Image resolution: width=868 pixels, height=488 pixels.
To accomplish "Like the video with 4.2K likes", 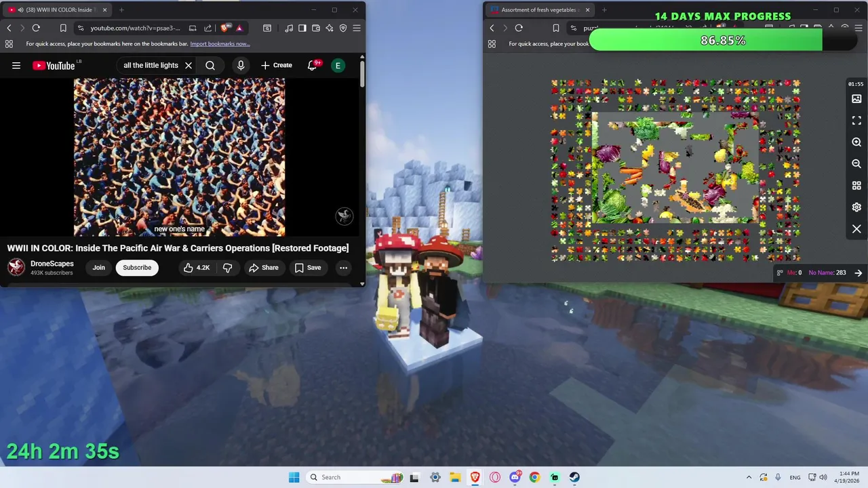I will point(197,268).
